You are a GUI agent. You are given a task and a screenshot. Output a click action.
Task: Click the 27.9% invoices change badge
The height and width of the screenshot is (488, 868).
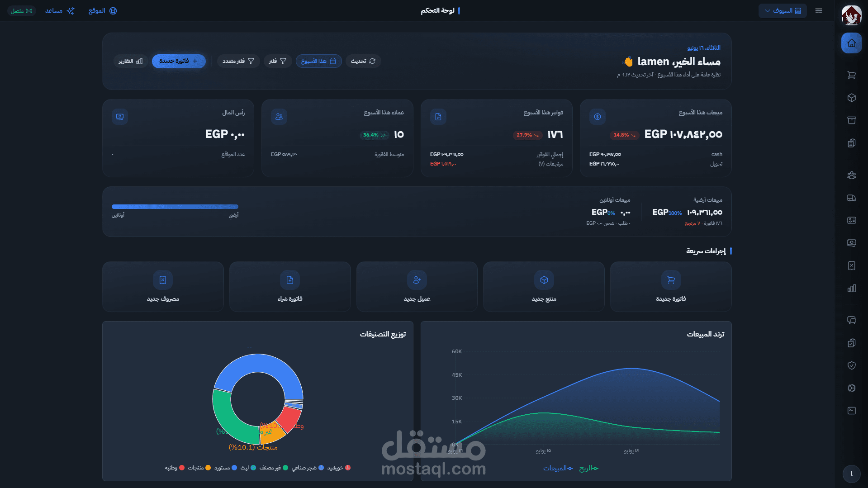(x=528, y=135)
